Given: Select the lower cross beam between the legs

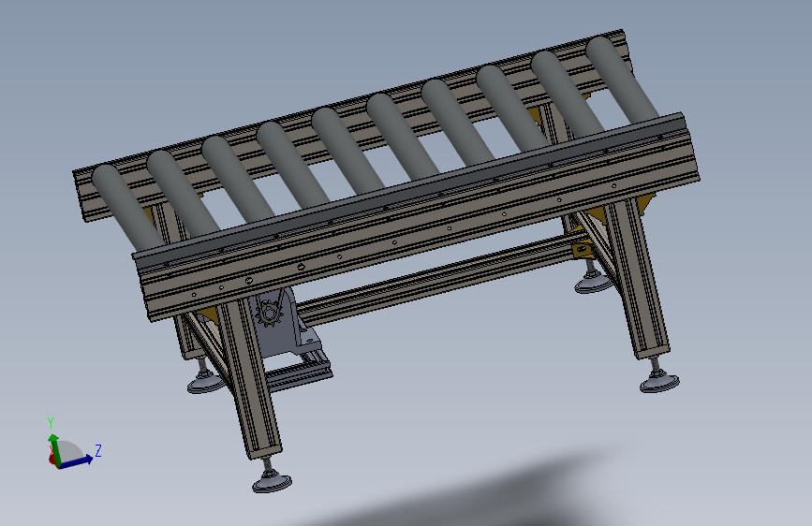Looking at the screenshot, I should (x=440, y=280).
